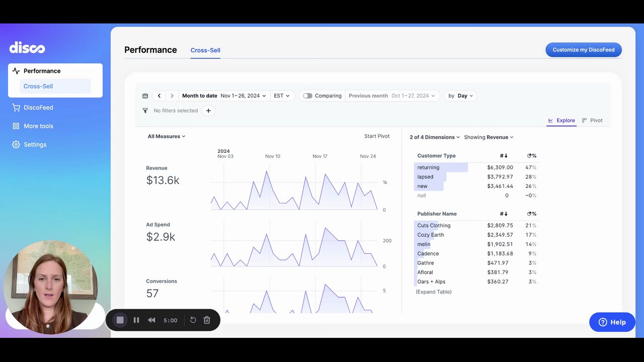The height and width of the screenshot is (362, 644).
Task: Toggle the Comparing switch
Action: point(307,96)
